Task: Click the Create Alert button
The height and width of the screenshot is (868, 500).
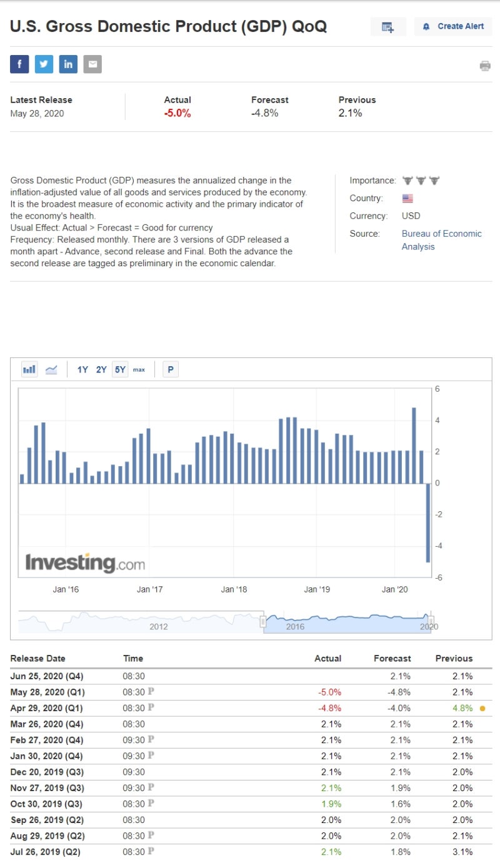Action: coord(453,27)
